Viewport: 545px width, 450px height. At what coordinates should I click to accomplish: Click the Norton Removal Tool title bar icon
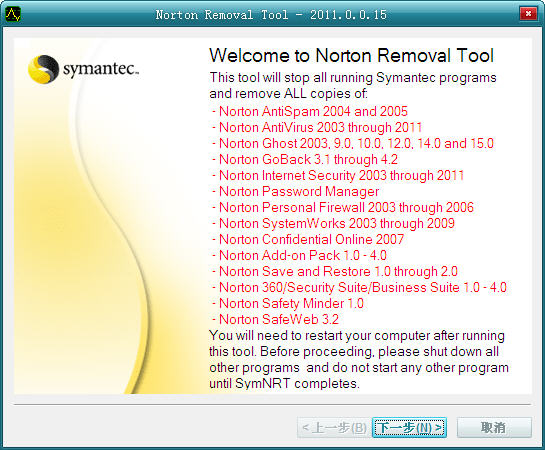(13, 15)
